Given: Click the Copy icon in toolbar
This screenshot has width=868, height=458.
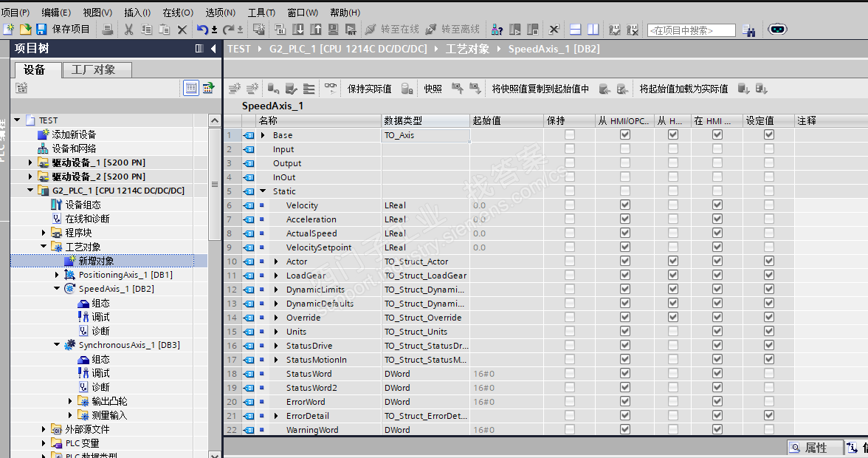Looking at the screenshot, I should 147,30.
